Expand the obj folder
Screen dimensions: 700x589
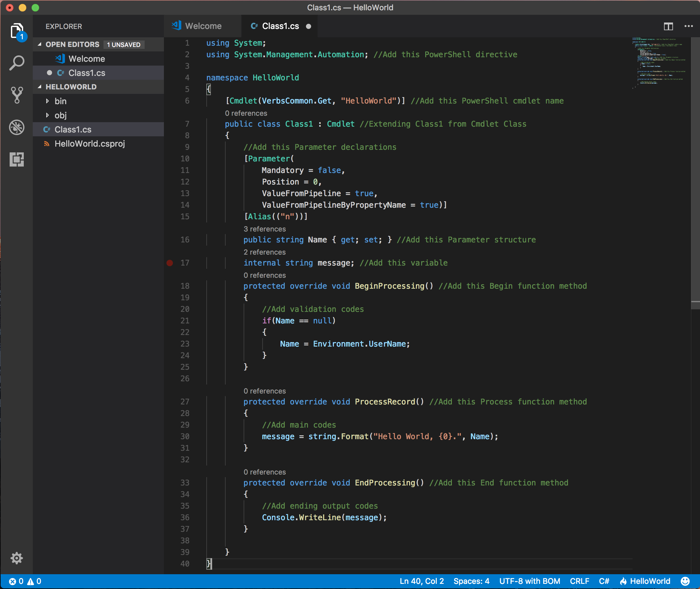[60, 115]
